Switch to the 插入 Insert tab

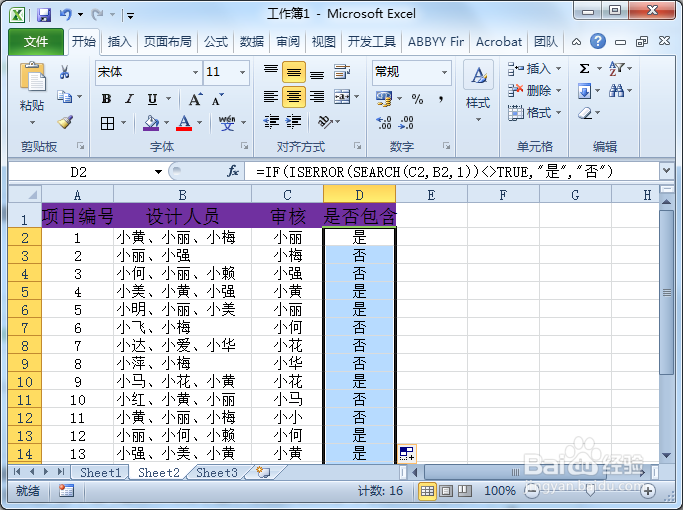pos(119,42)
